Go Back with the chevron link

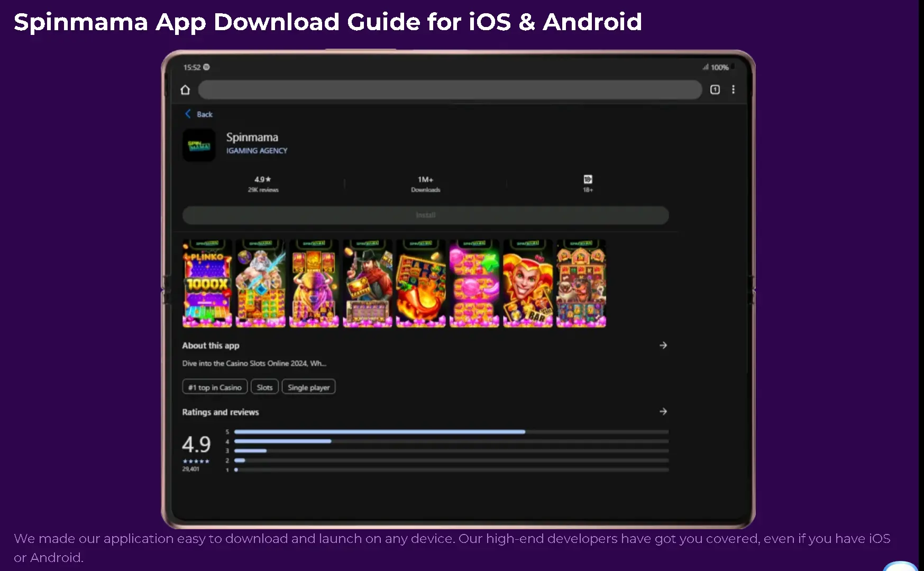(199, 114)
